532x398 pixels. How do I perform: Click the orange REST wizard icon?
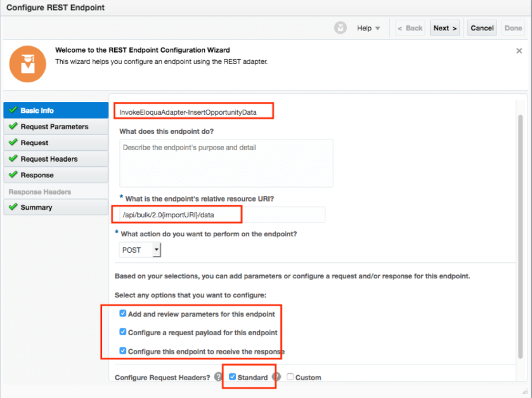pos(27,63)
